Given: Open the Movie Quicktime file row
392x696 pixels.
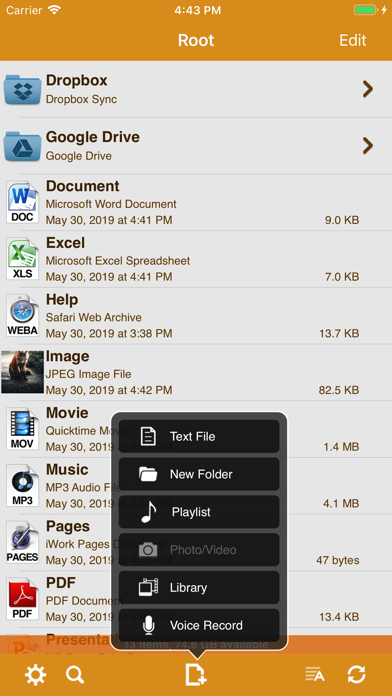Looking at the screenshot, I should pos(196,429).
